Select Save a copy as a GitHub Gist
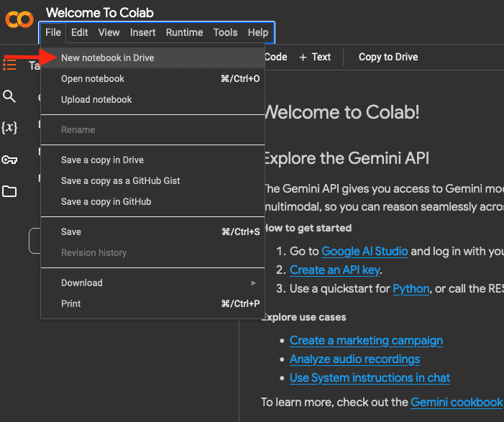Image resolution: width=504 pixels, height=422 pixels. point(120,180)
